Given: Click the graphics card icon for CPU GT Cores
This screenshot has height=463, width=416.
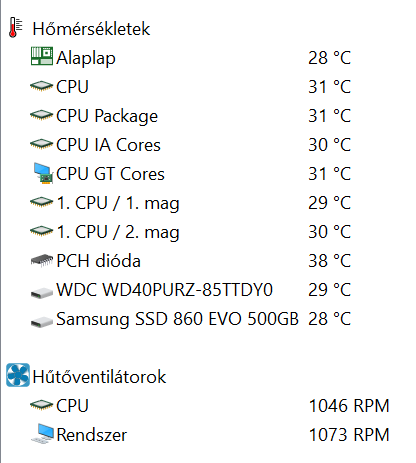Looking at the screenshot, I should pos(43,173).
